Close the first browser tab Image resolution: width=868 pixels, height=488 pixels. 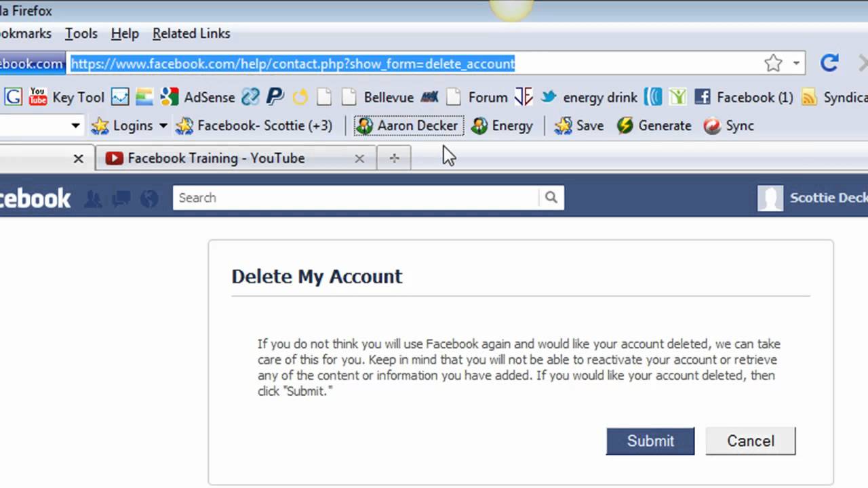(79, 158)
